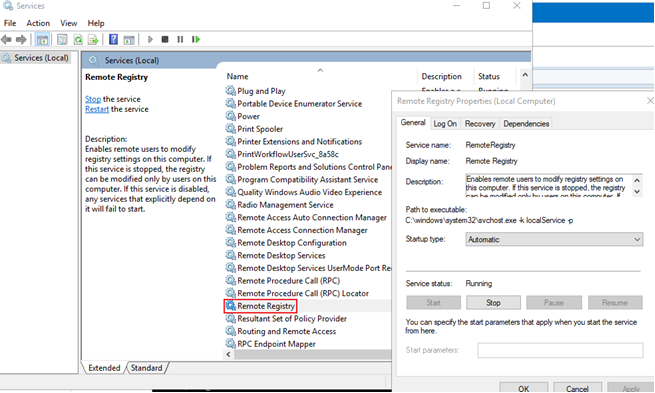The image size is (655, 393).
Task: Click the Stop the service link
Action: click(93, 99)
